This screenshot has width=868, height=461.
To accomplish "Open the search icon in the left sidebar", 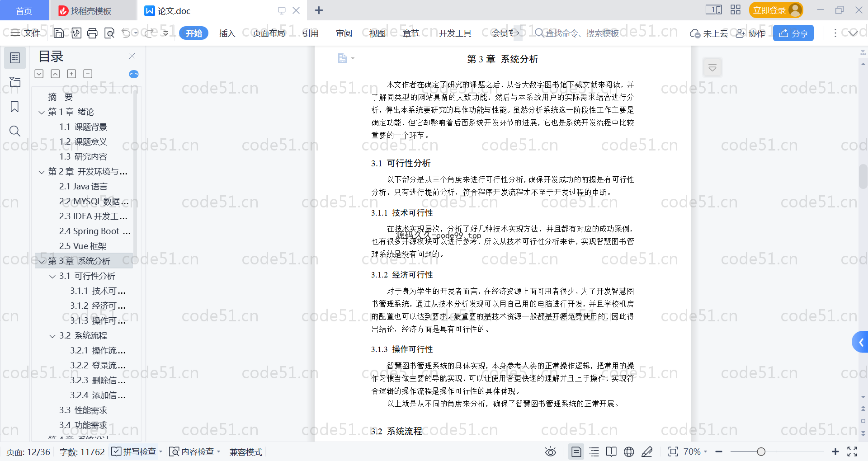I will coord(15,131).
